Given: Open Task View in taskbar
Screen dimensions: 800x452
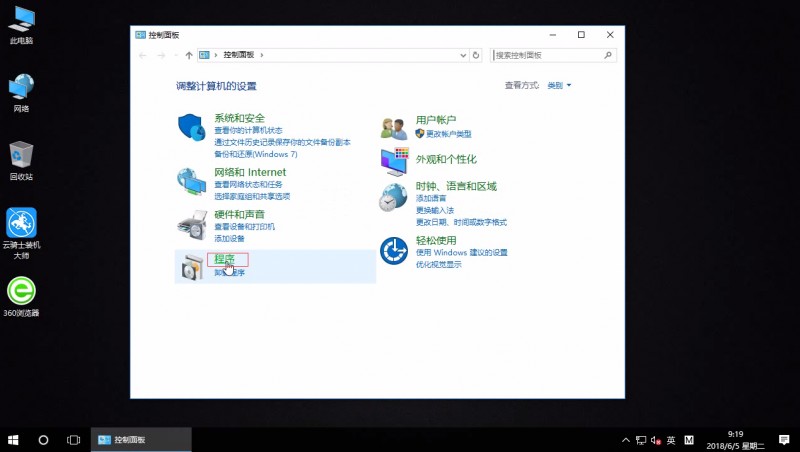Looking at the screenshot, I should (x=73, y=440).
